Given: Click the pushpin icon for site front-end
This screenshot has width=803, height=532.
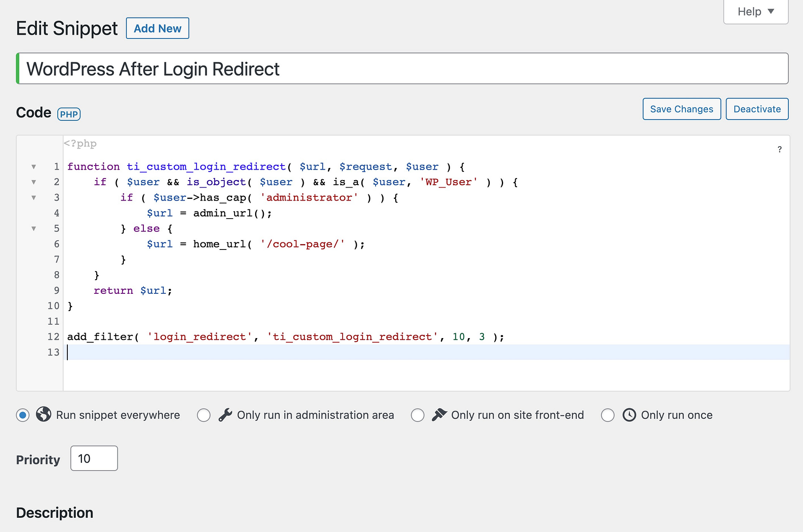Looking at the screenshot, I should pos(439,415).
